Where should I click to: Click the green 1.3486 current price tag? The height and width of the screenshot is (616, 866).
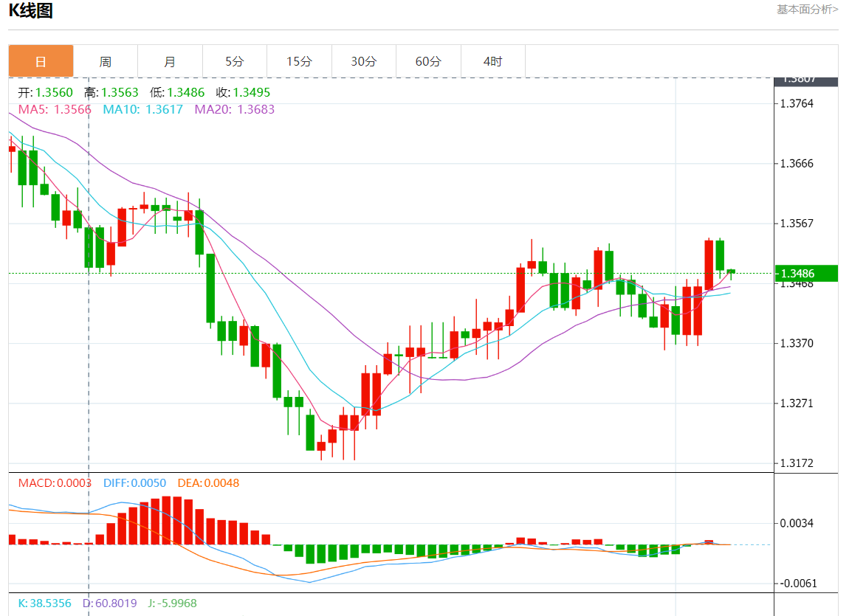(805, 274)
